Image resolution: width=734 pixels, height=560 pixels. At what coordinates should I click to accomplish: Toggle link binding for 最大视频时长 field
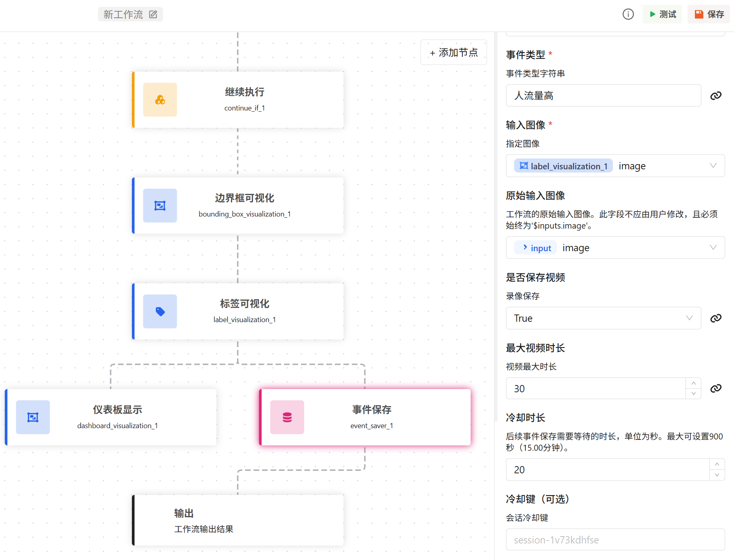click(x=715, y=388)
